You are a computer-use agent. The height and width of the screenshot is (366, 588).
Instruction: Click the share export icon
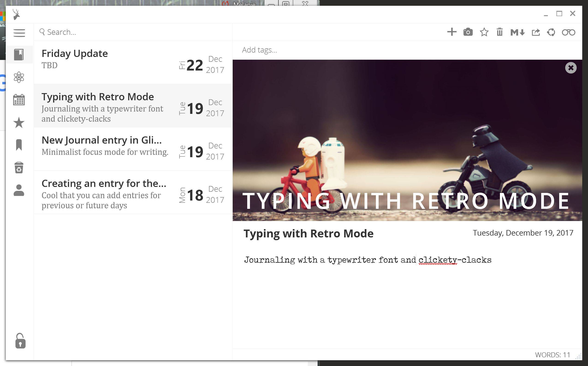pos(536,32)
